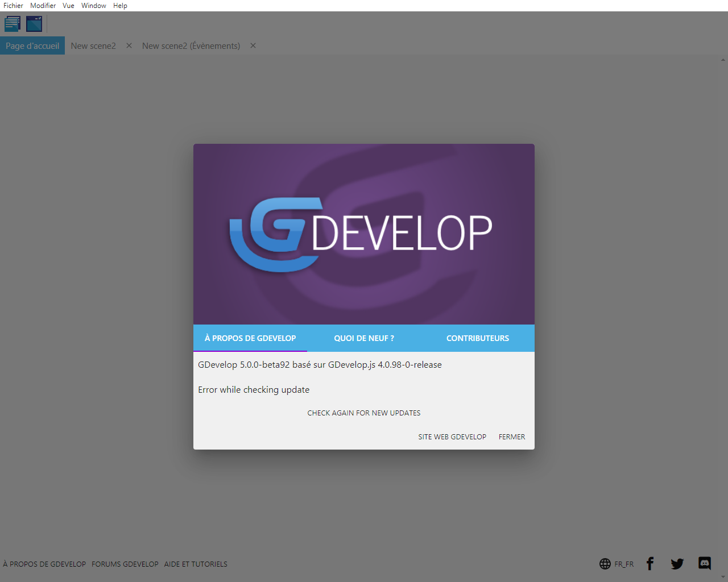This screenshot has width=728, height=582.
Task: Open the Help menu
Action: pos(120,6)
